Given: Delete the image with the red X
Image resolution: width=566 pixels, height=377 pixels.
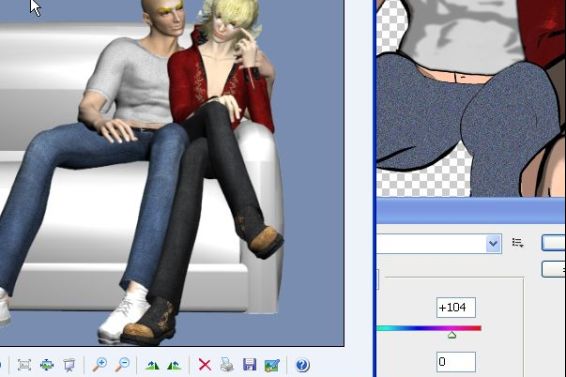Looking at the screenshot, I should pyautogui.click(x=205, y=365).
